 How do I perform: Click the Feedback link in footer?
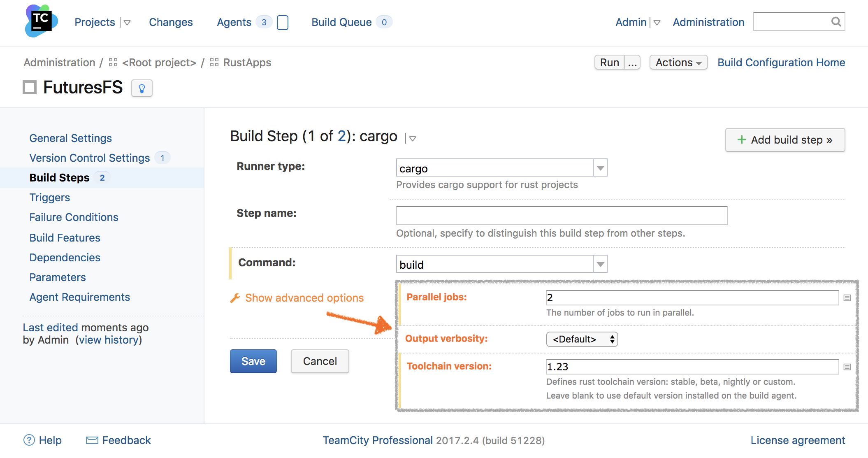126,440
